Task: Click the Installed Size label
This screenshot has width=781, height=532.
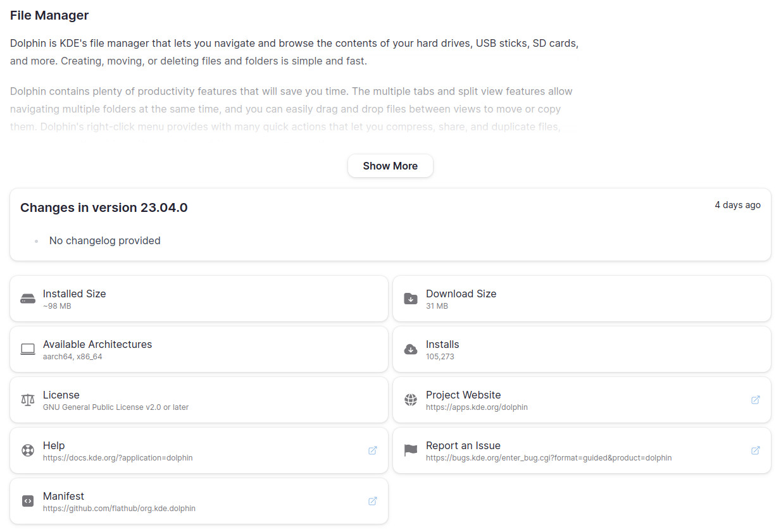Action: (75, 294)
